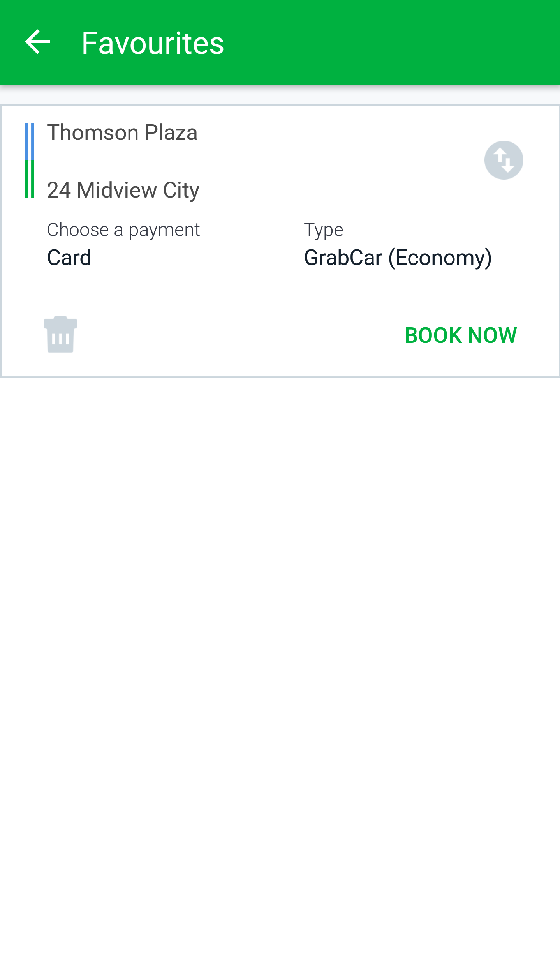
Task: Select the Thomson Plaza pickup location
Action: click(x=122, y=132)
